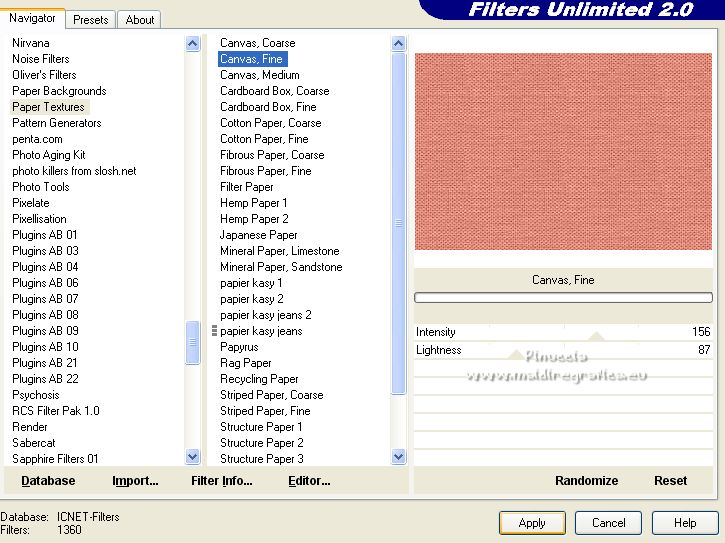Image resolution: width=725 pixels, height=543 pixels.
Task: Select the Nirvana filter category
Action: [x=31, y=43]
